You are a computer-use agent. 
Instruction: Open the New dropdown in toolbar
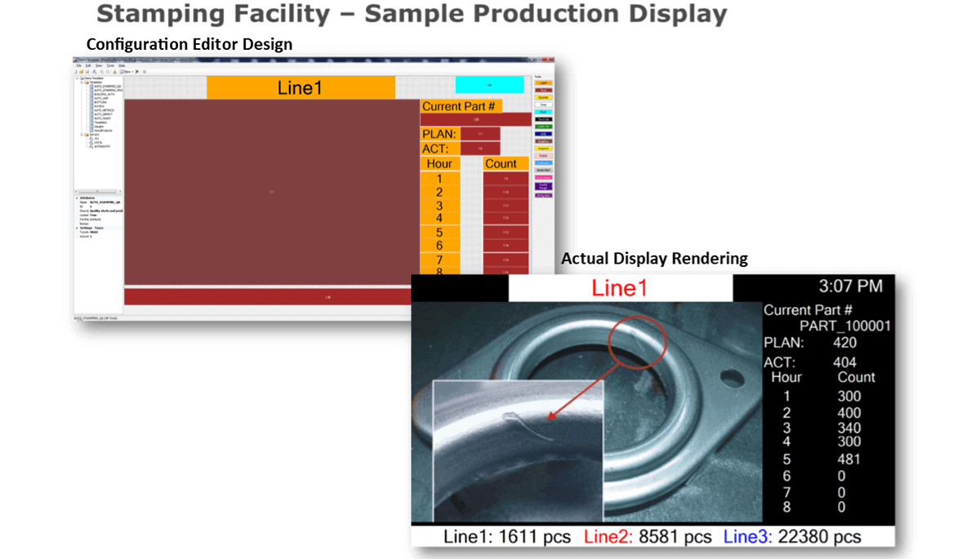pyautogui.click(x=127, y=72)
